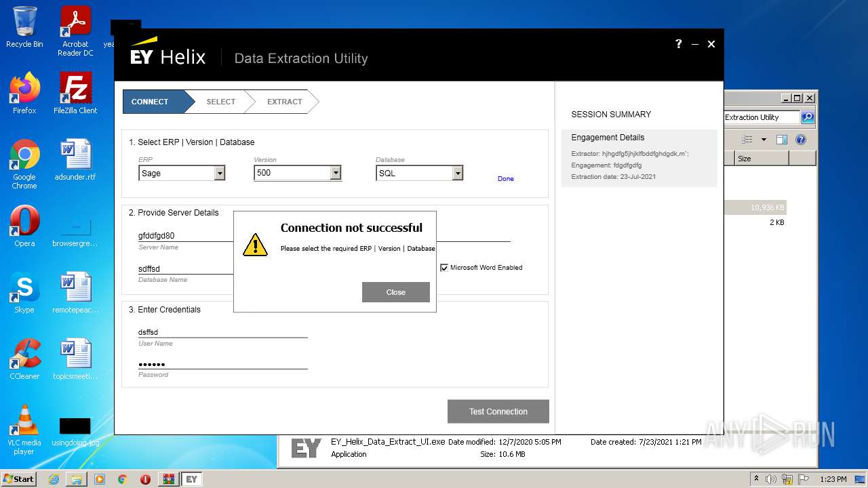Click the EY application icon in details pane
Viewport: 868px width, 488px height.
(306, 448)
